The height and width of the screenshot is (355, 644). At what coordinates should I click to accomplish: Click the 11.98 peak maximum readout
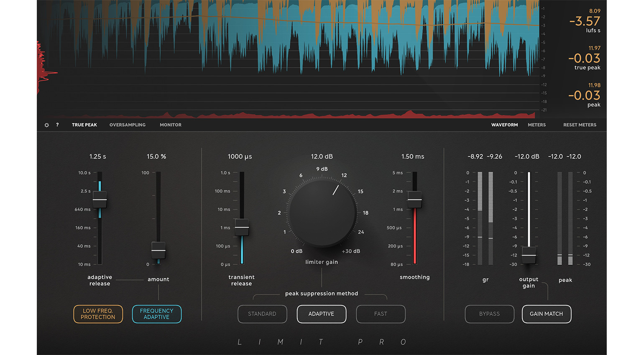coord(594,85)
